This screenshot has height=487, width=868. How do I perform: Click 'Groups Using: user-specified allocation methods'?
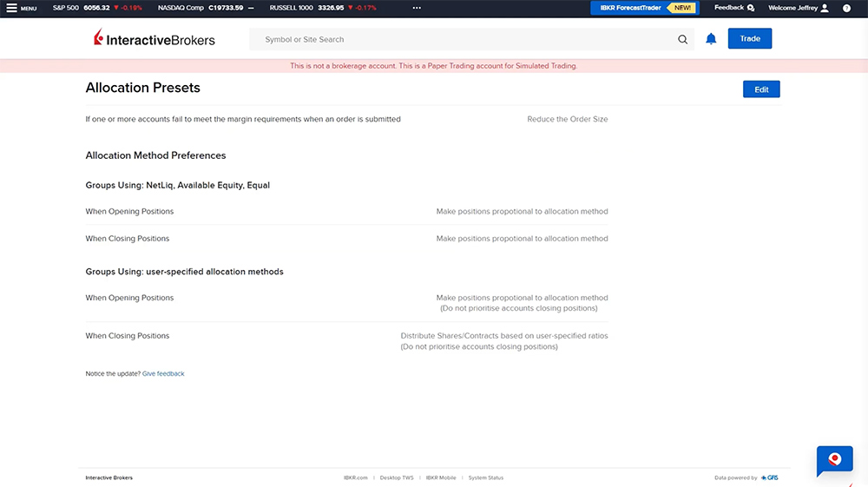[184, 272]
